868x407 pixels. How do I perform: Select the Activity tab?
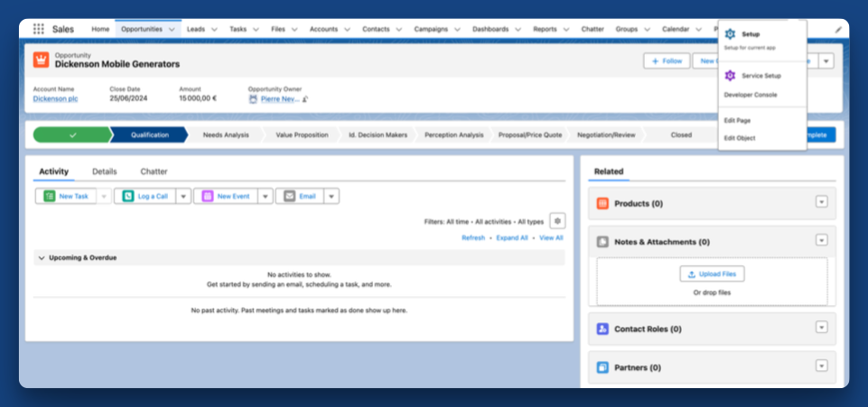[x=53, y=172]
